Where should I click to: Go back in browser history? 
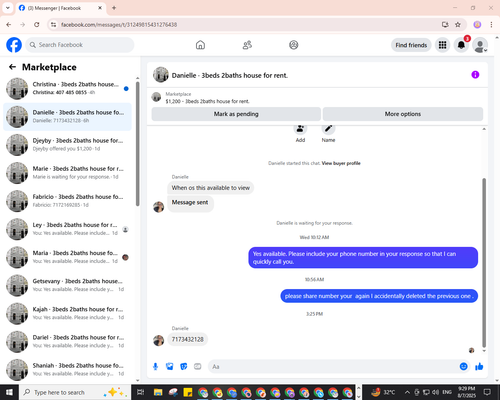9,25
